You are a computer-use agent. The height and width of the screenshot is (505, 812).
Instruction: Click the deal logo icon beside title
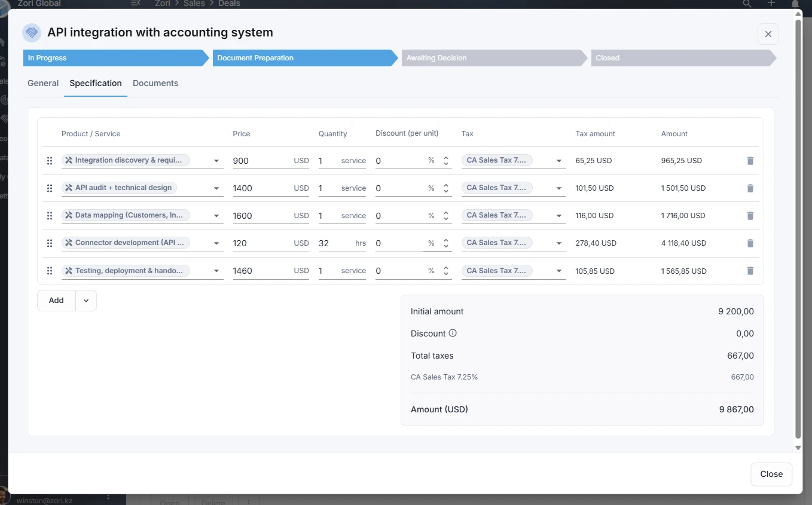coord(32,33)
